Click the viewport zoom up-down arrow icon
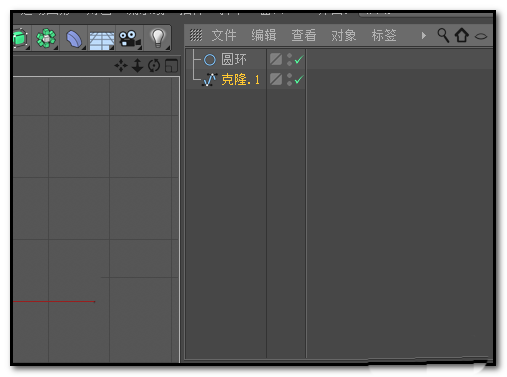This screenshot has height=377, width=507. pos(137,65)
